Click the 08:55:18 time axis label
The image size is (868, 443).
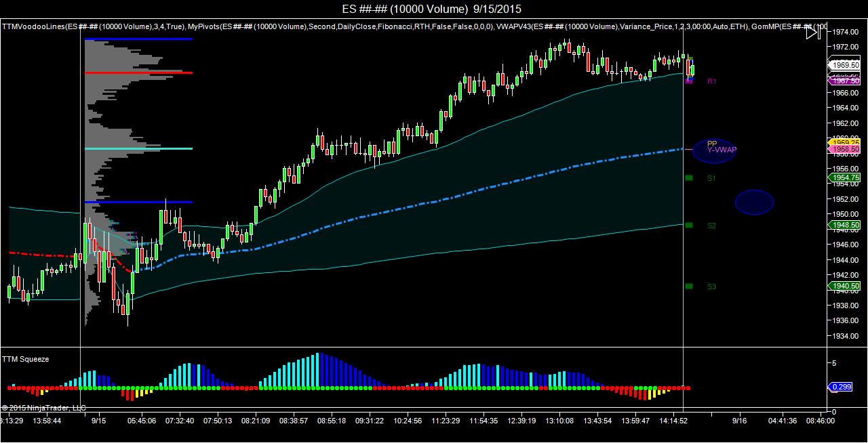(332, 421)
